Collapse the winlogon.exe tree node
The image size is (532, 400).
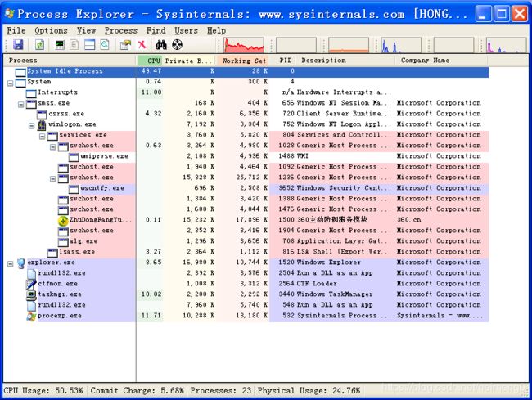(32, 125)
